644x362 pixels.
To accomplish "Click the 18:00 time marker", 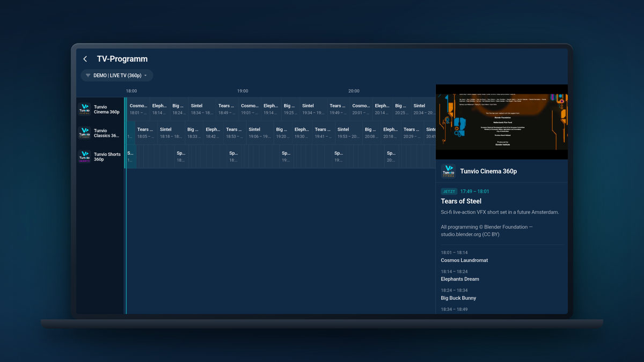I will 131,91.
